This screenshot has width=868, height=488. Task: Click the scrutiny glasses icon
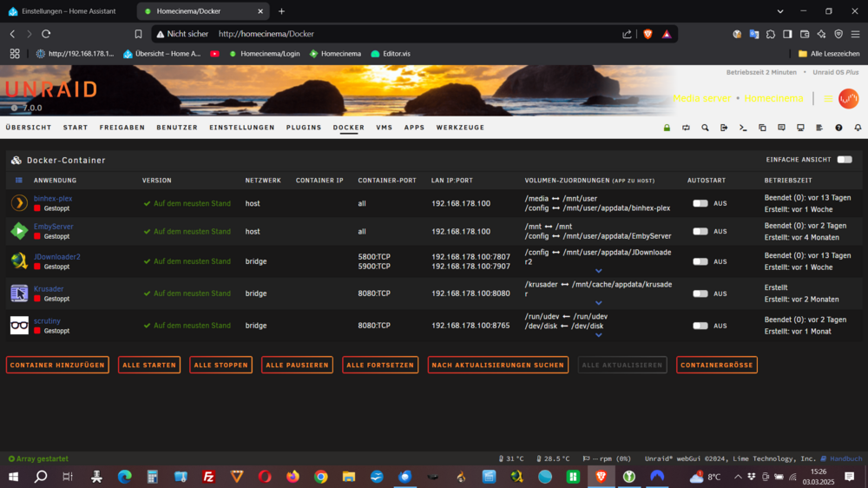tap(19, 325)
